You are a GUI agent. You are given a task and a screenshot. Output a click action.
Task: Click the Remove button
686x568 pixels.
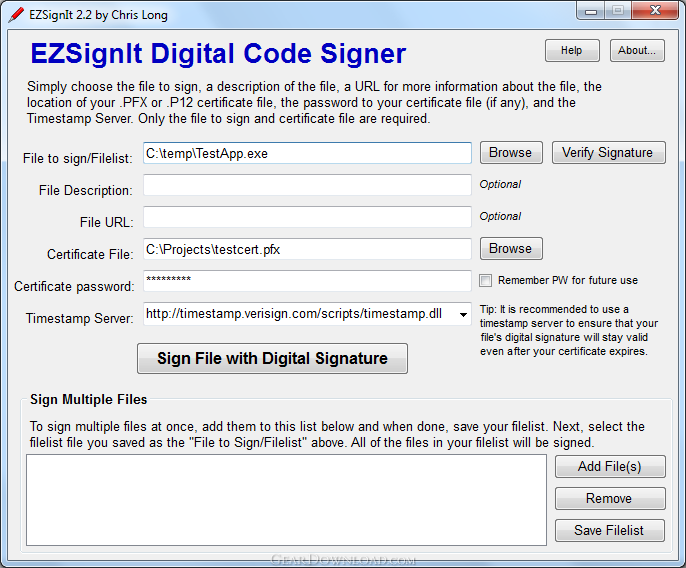coord(610,498)
